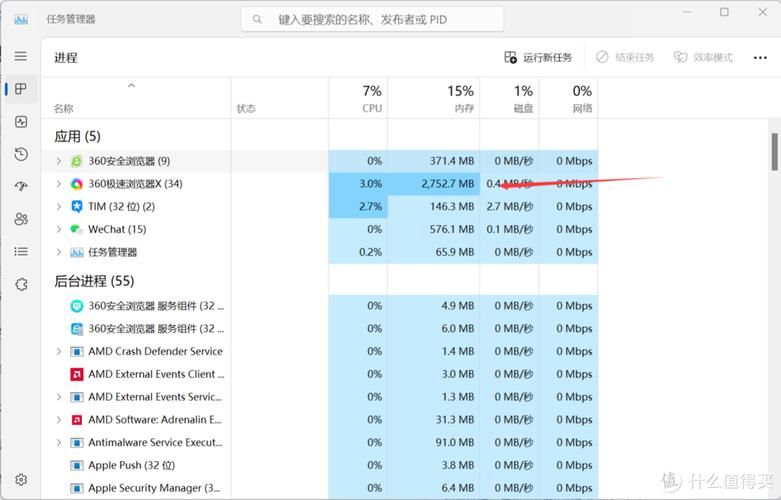Click the vertical scrollbar thumb of process list
Screen dimensions: 781x500
click(775, 152)
